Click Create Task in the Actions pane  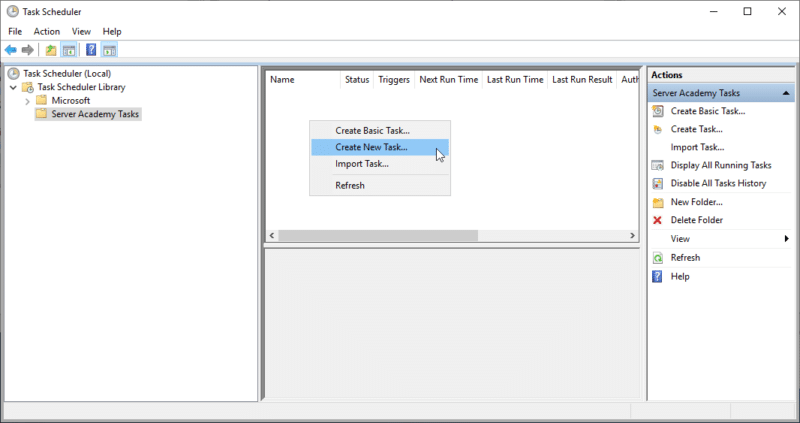tap(696, 129)
